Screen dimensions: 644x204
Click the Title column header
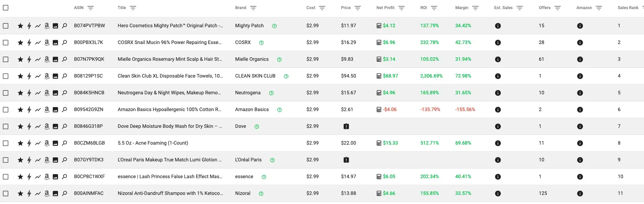click(x=122, y=8)
